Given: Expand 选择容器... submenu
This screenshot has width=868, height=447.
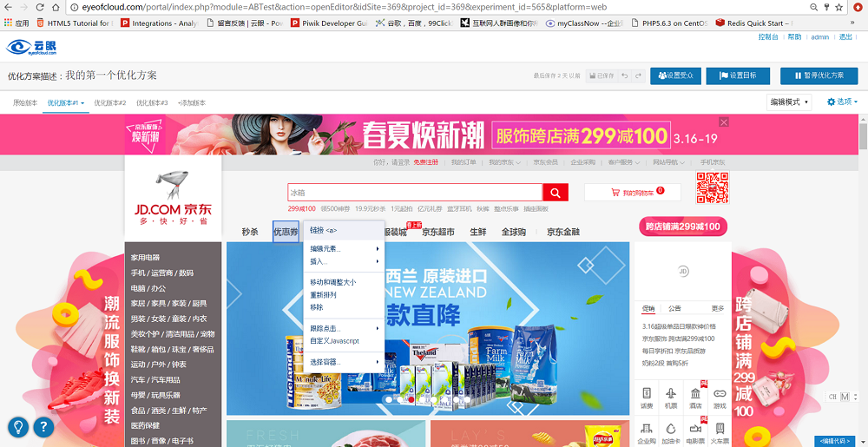Looking at the screenshot, I should tap(343, 362).
